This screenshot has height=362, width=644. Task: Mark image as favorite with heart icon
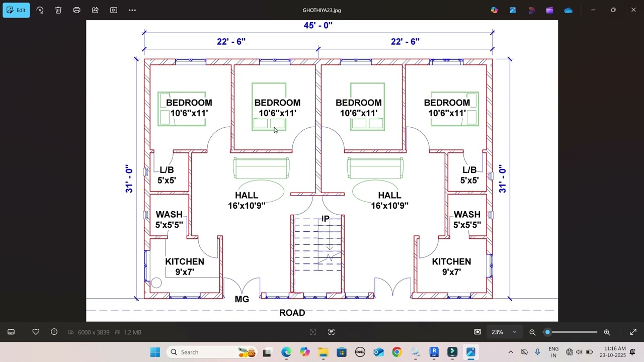tap(36, 332)
